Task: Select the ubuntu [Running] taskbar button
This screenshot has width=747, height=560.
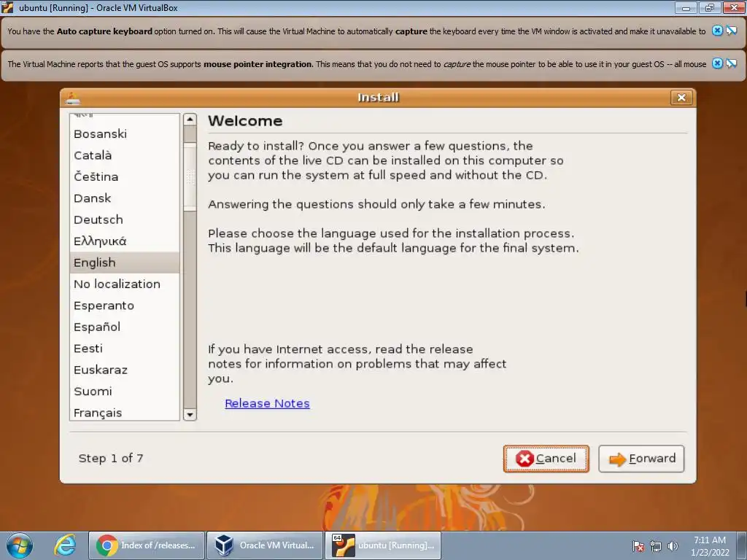Action: [x=383, y=545]
